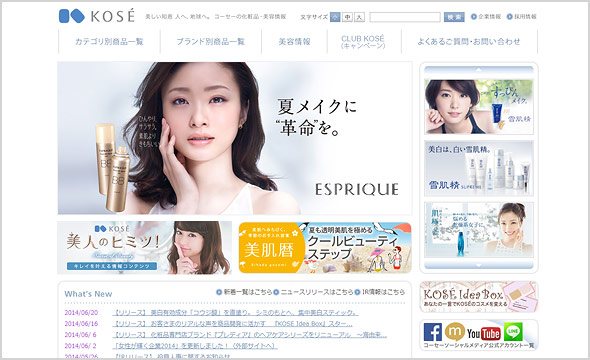The height and width of the screenshot is (360, 590).
Task: Open the 2014/06/ 2 女性が輝く企業 link
Action: click(x=195, y=346)
